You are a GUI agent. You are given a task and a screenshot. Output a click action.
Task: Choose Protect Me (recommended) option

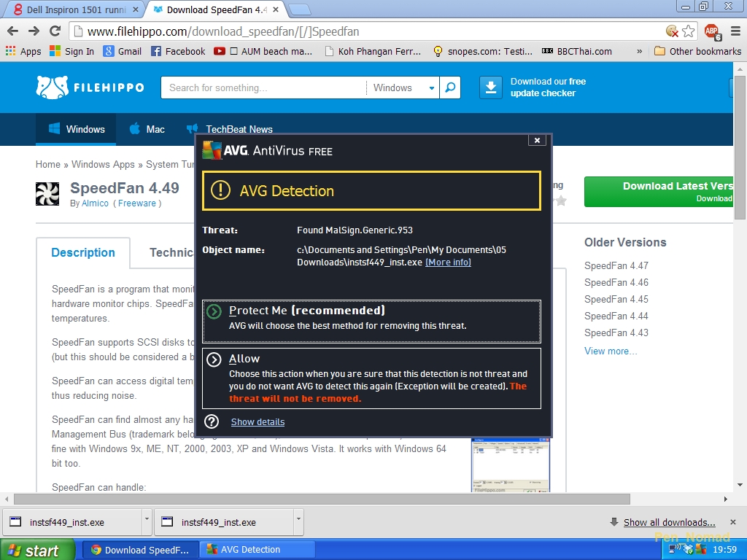click(x=371, y=322)
